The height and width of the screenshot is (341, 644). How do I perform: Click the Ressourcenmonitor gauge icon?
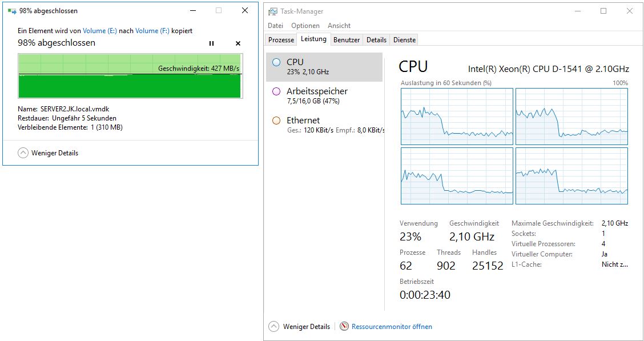(x=344, y=327)
